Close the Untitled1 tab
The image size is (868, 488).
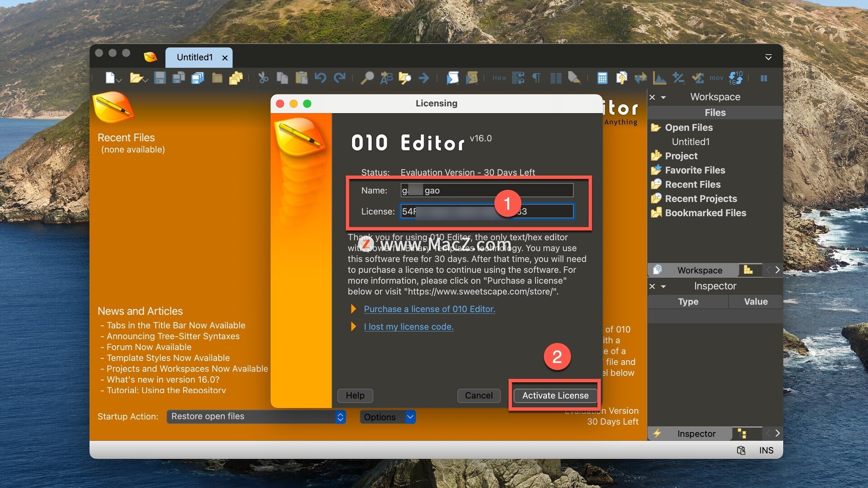[x=225, y=58]
